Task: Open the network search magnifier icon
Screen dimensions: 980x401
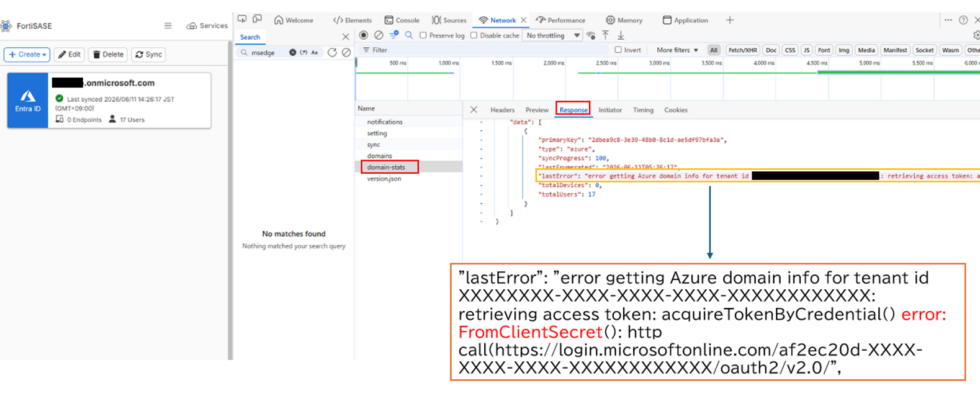Action: tap(409, 35)
